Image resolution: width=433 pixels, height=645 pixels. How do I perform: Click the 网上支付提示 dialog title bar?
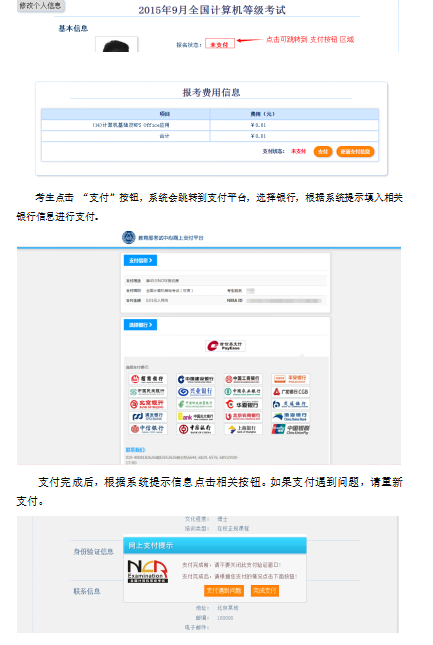pos(215,545)
